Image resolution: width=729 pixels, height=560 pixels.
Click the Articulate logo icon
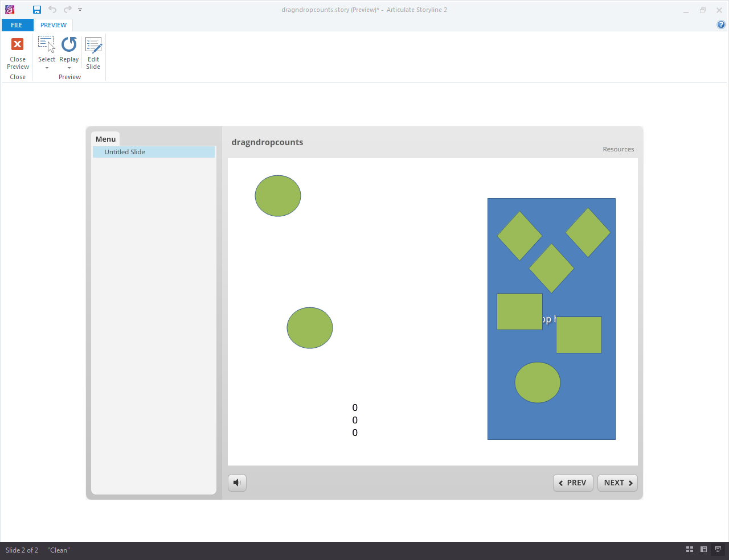[10, 9]
